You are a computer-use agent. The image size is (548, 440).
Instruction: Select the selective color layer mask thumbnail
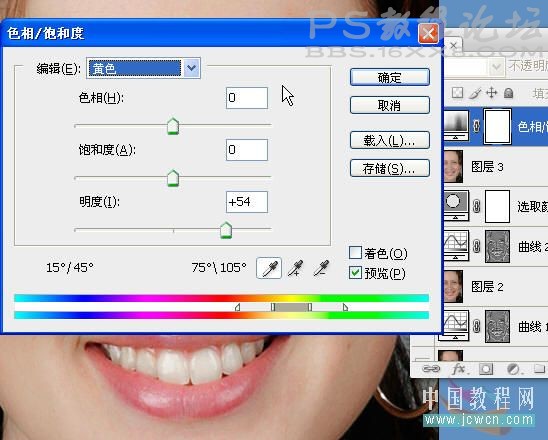(x=497, y=207)
